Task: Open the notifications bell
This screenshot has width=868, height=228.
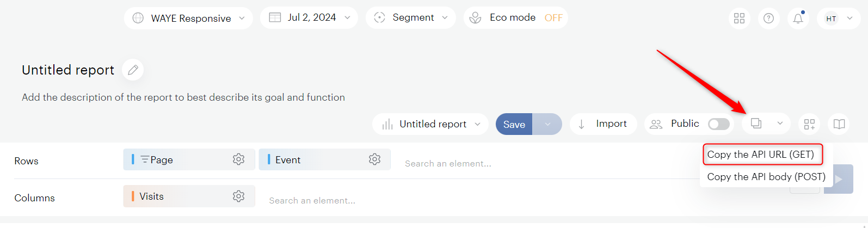Action: (x=798, y=19)
